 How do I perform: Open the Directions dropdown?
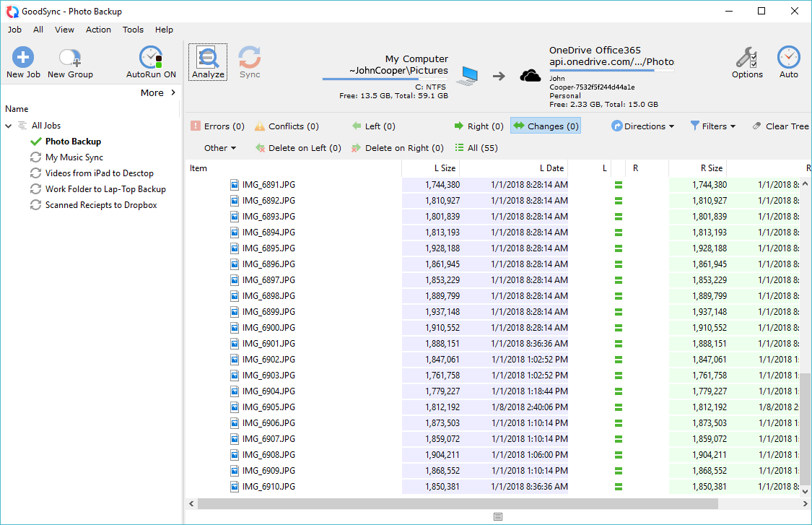point(642,126)
